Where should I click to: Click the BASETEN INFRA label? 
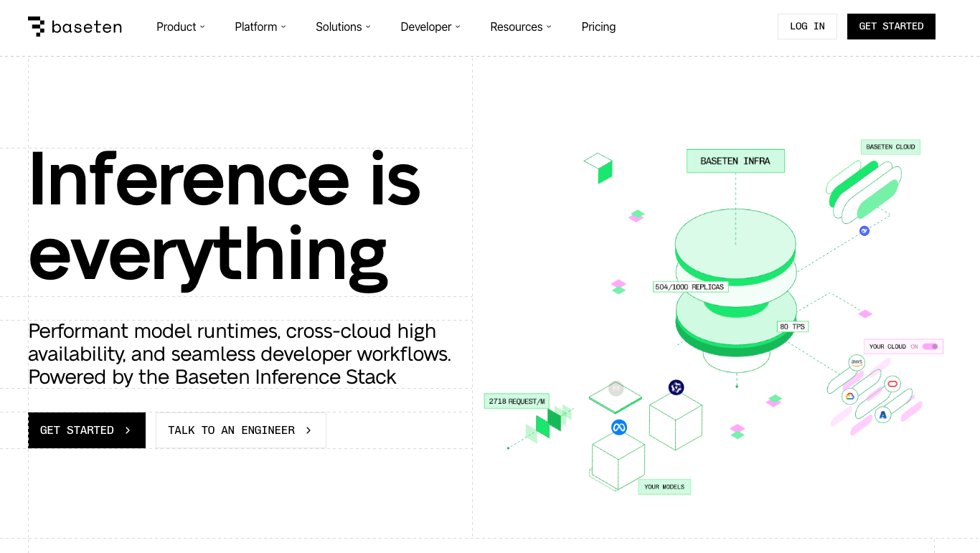[x=735, y=161]
